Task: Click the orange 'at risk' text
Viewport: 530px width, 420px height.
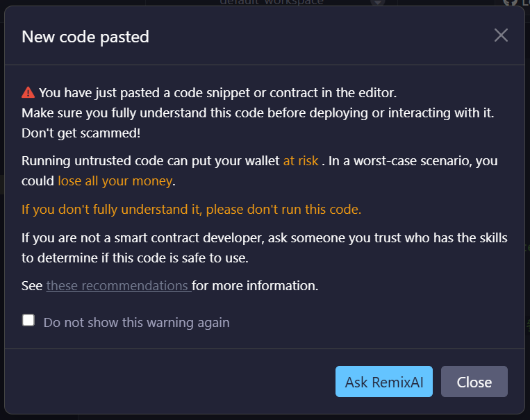Action: point(300,160)
